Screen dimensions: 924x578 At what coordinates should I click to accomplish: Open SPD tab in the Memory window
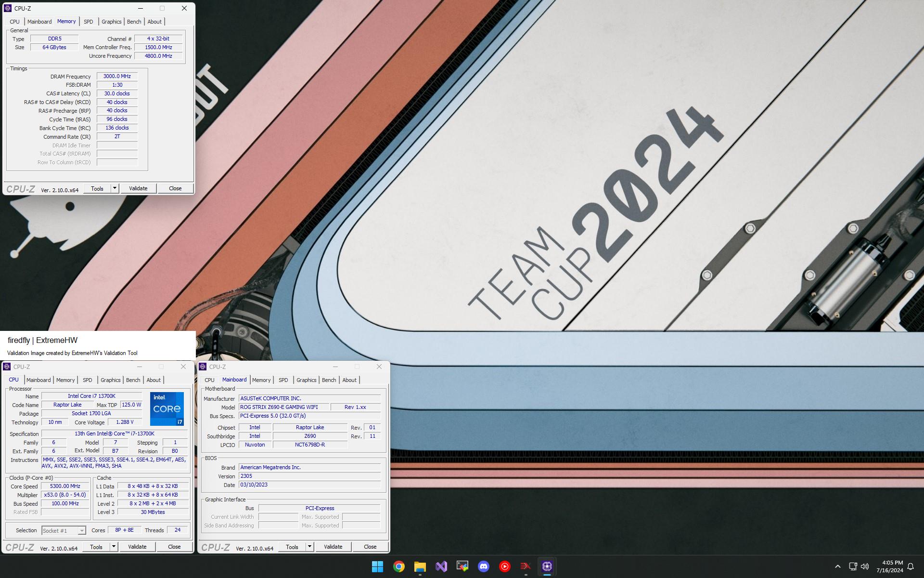[89, 22]
